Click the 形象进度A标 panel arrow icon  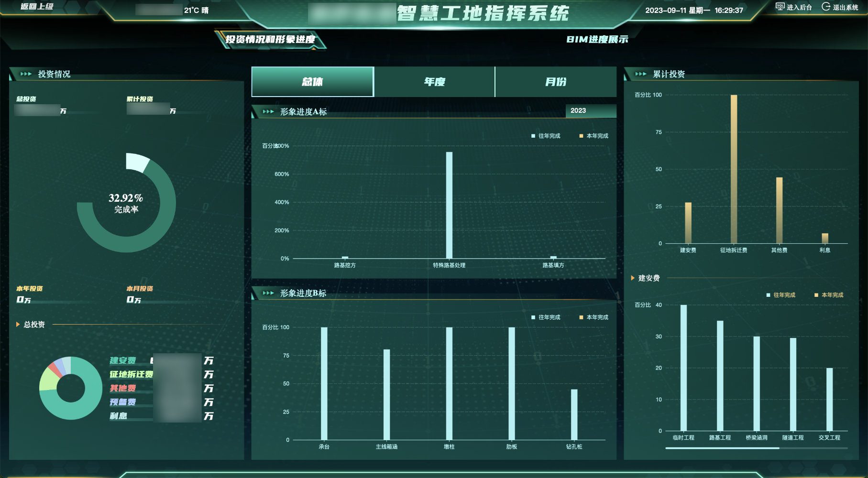tap(268, 112)
